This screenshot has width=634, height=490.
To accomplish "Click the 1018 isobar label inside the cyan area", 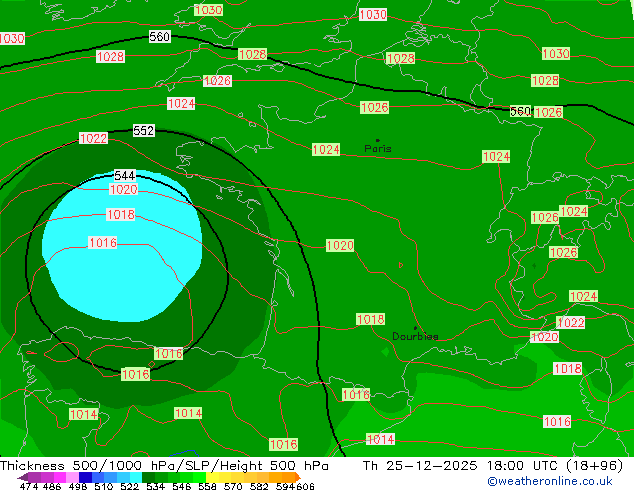I will pyautogui.click(x=120, y=214).
